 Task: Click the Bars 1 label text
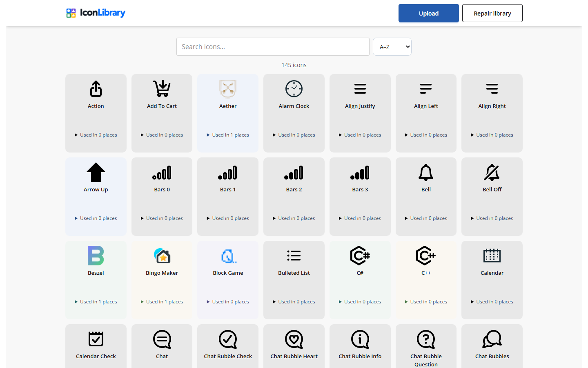[x=228, y=189]
